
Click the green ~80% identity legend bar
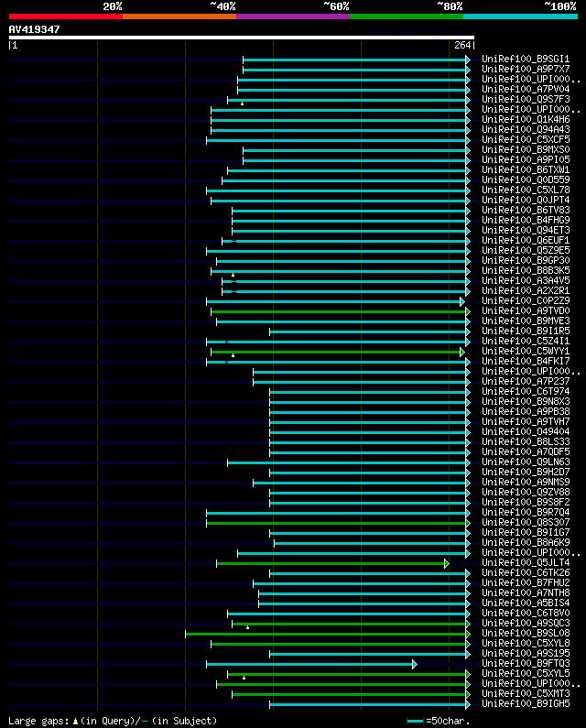407,16
